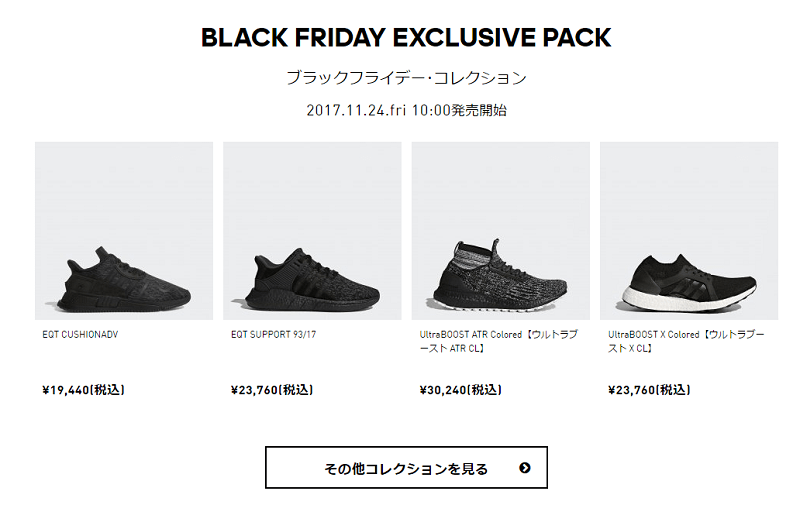Click the EQT SUPPORT 93/17 product name
Screen dimensions: 800x505
(x=273, y=335)
